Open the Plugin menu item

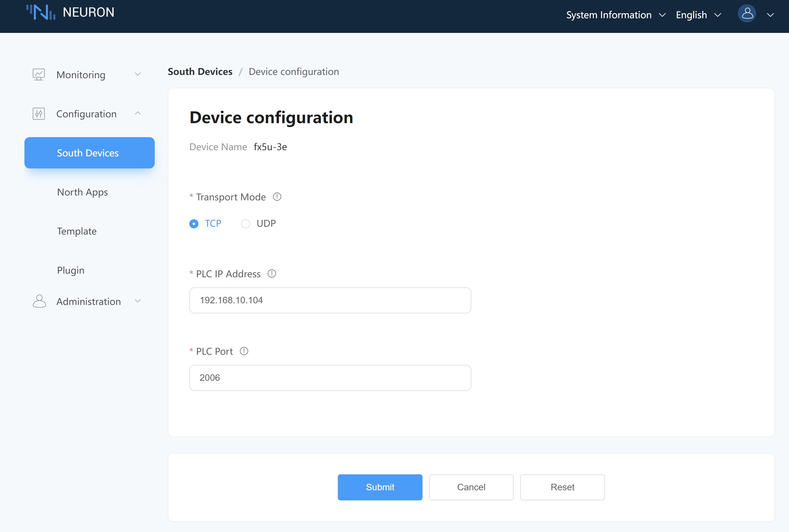click(71, 270)
